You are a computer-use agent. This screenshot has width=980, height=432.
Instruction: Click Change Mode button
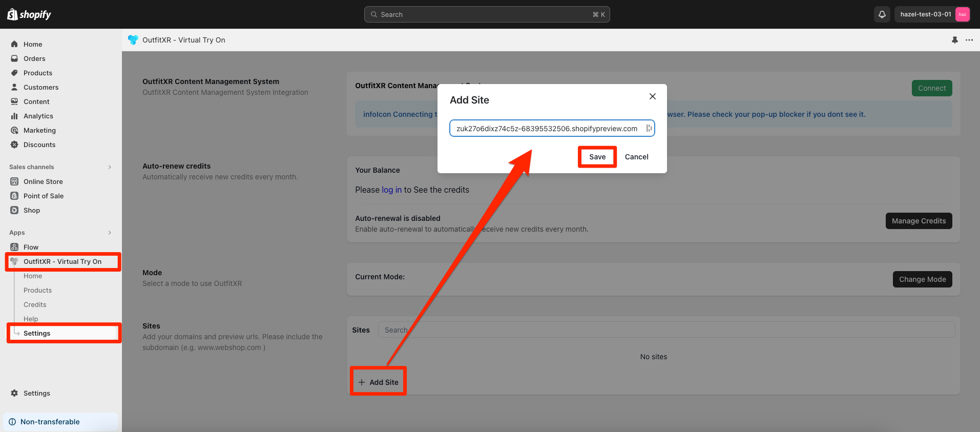click(x=922, y=279)
